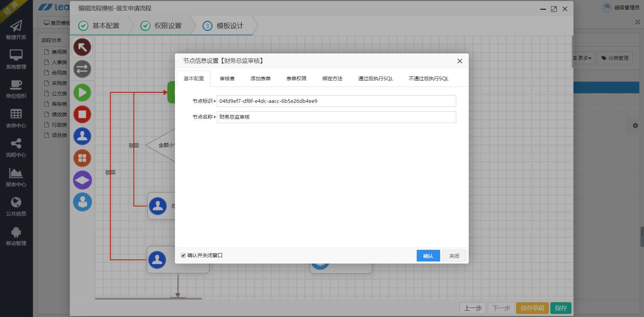Pick the green start node icon
Viewport: 644px width, 317px height.
point(82,92)
